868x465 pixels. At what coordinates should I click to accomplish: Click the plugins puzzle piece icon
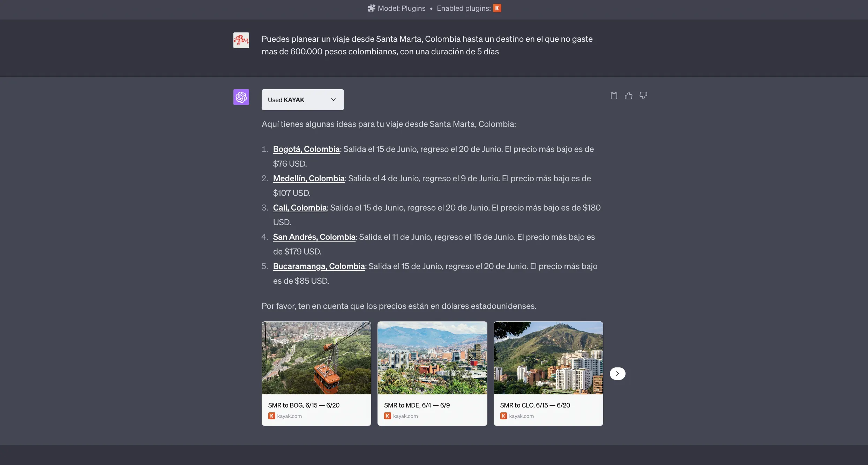(x=372, y=8)
